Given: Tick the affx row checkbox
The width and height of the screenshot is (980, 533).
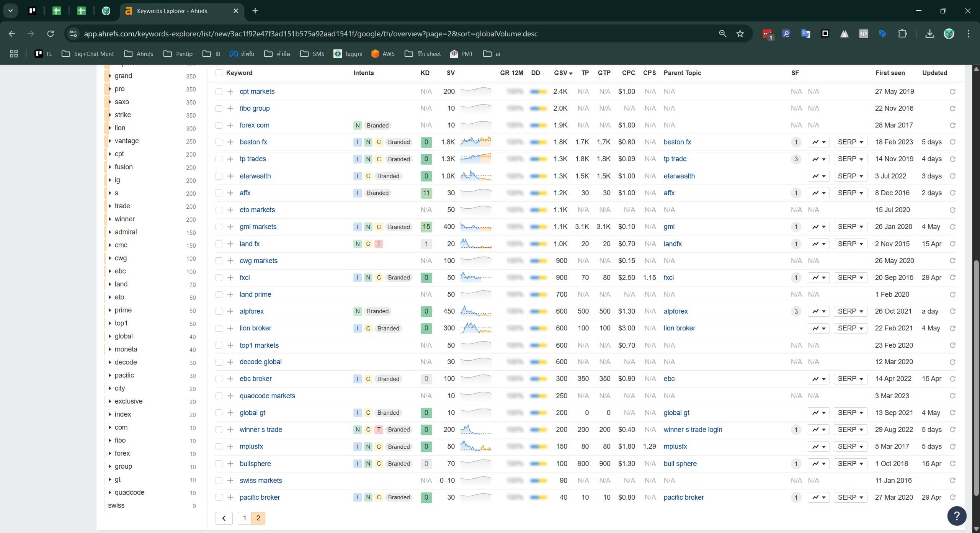Looking at the screenshot, I should 219,193.
